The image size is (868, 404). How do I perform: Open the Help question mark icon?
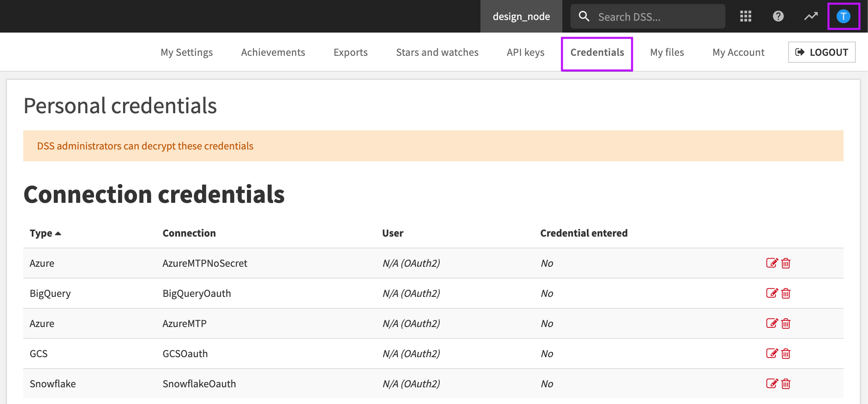coord(778,16)
